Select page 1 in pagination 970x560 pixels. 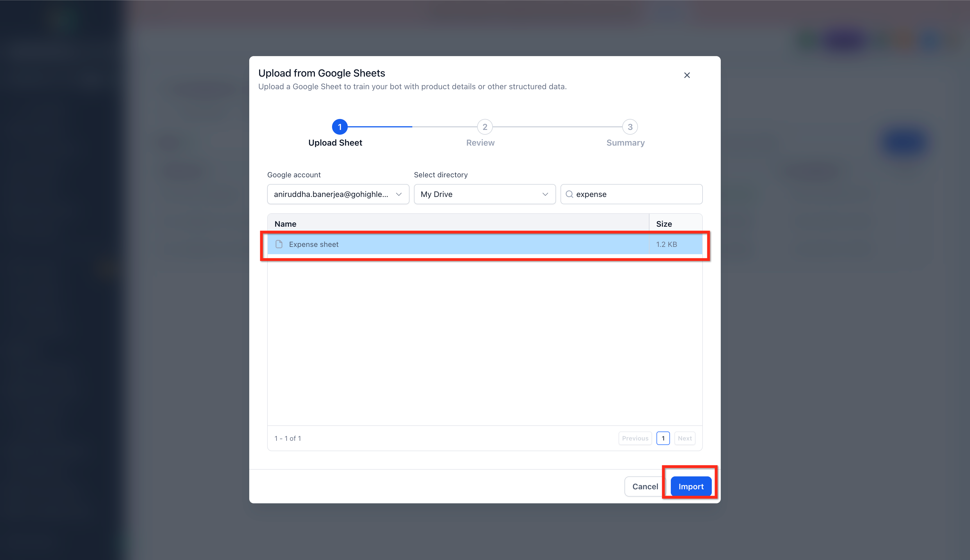click(663, 438)
